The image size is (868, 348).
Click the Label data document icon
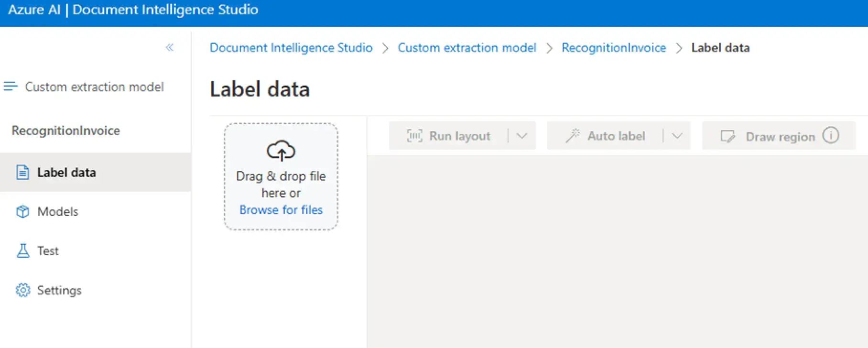pos(22,172)
